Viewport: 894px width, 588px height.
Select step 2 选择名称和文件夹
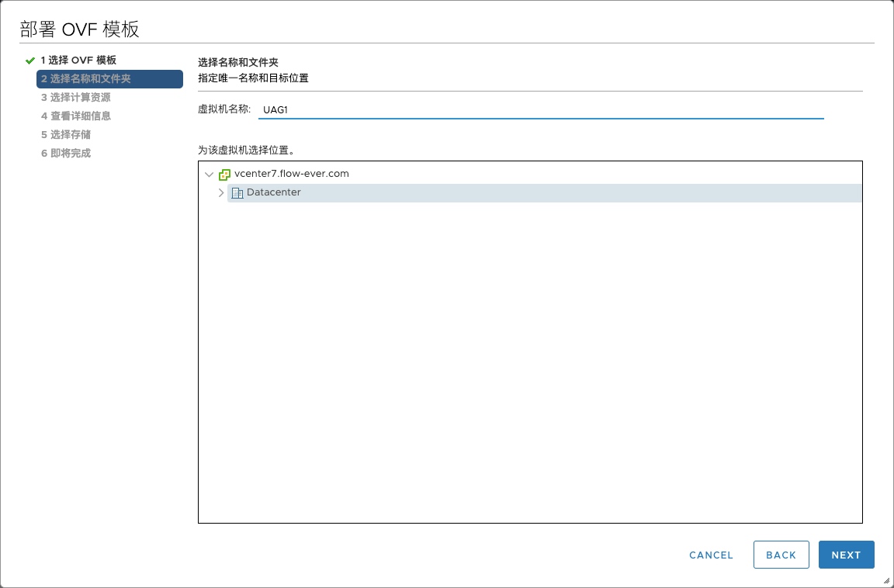(x=109, y=79)
